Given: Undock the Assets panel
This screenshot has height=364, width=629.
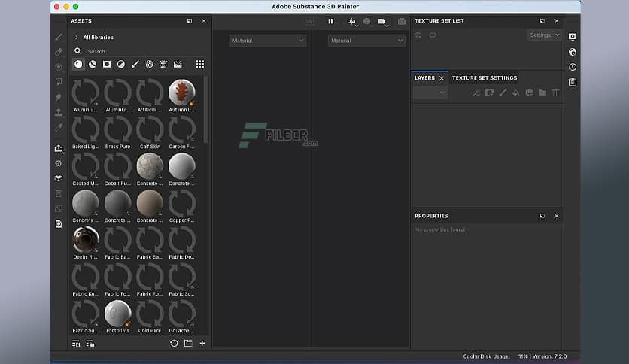Looking at the screenshot, I should point(190,21).
